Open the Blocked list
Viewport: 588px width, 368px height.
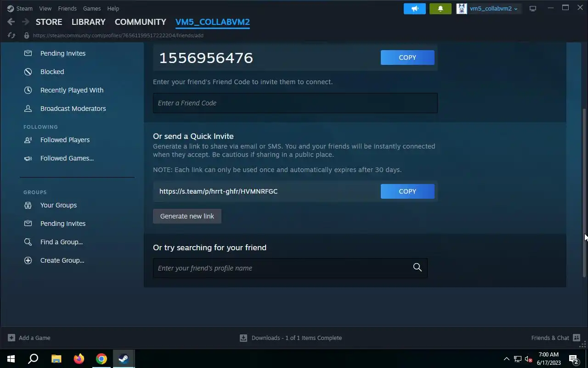tap(52, 72)
